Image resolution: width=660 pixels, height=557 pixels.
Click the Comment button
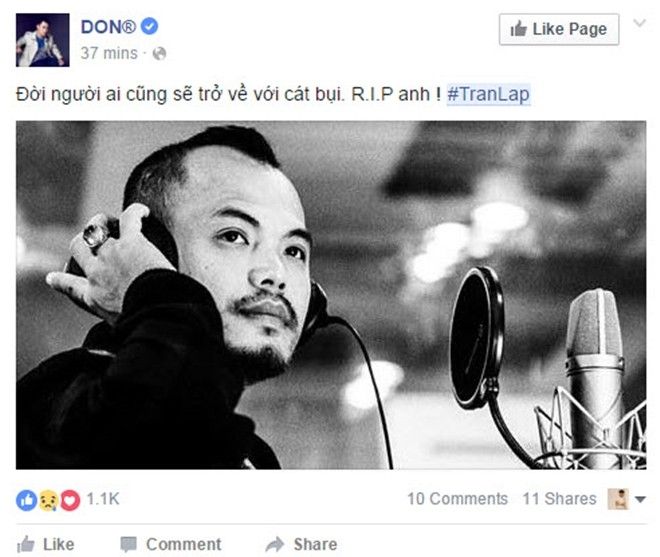[x=170, y=544]
